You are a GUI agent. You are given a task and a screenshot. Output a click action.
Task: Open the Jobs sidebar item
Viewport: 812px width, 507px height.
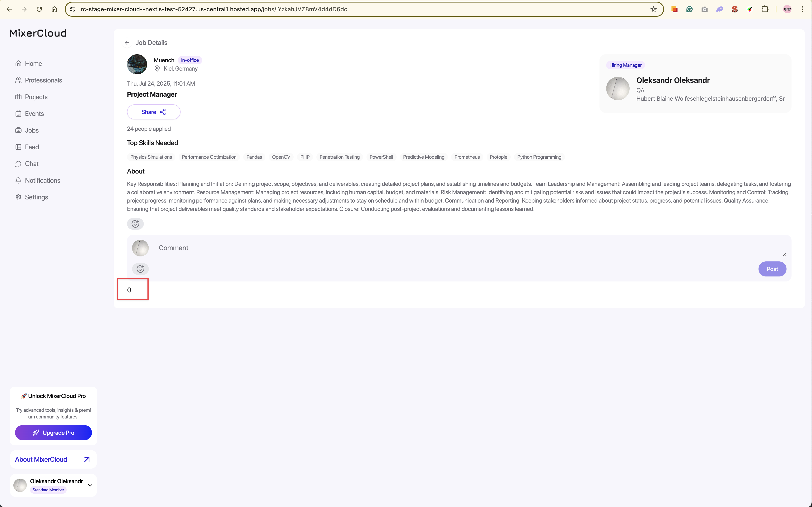click(32, 131)
